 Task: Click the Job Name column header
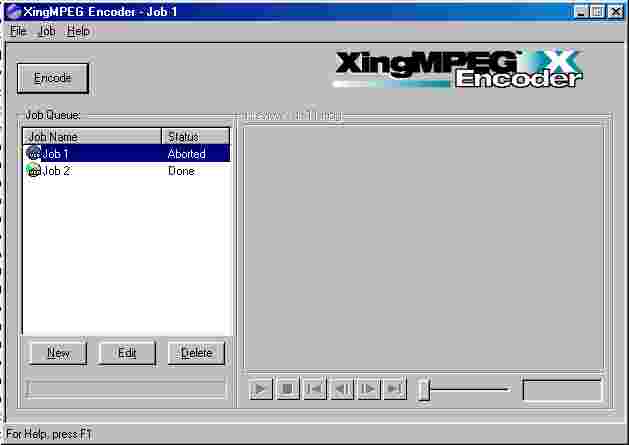[92, 136]
